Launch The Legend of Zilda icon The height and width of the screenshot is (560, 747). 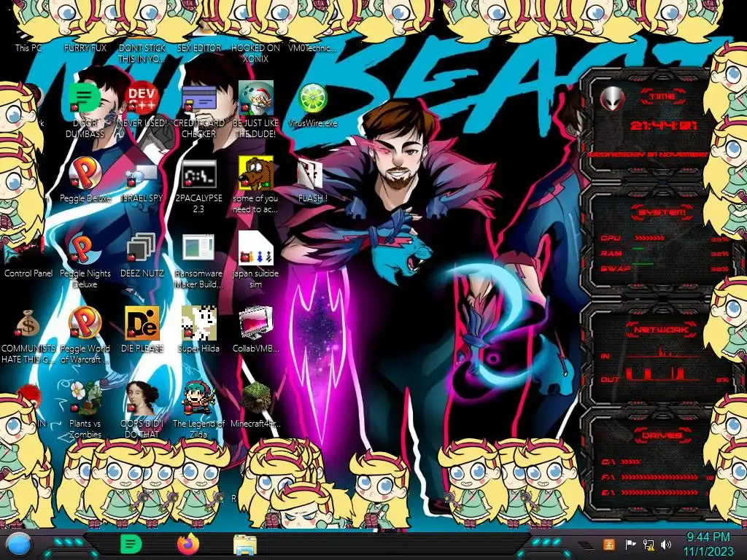(198, 398)
